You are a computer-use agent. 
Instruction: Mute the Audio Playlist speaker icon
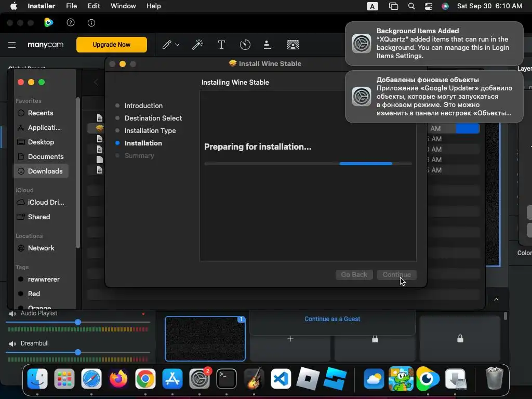[x=12, y=313]
